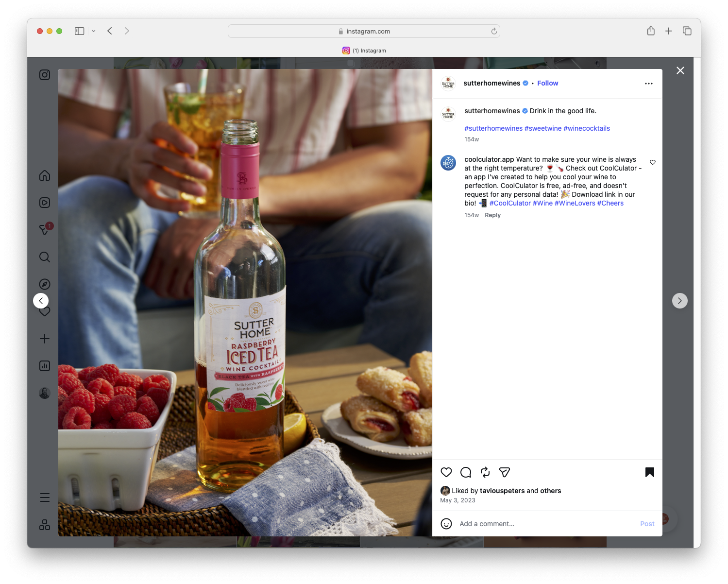Screen dimensions: 728x584
Task: Open Instagram logo in sidebar
Action: click(x=45, y=75)
